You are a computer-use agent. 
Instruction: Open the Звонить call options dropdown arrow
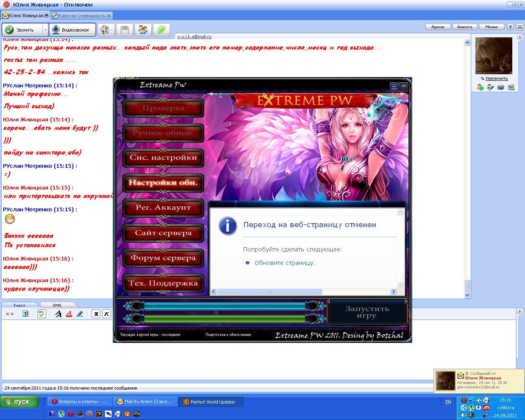[x=45, y=30]
